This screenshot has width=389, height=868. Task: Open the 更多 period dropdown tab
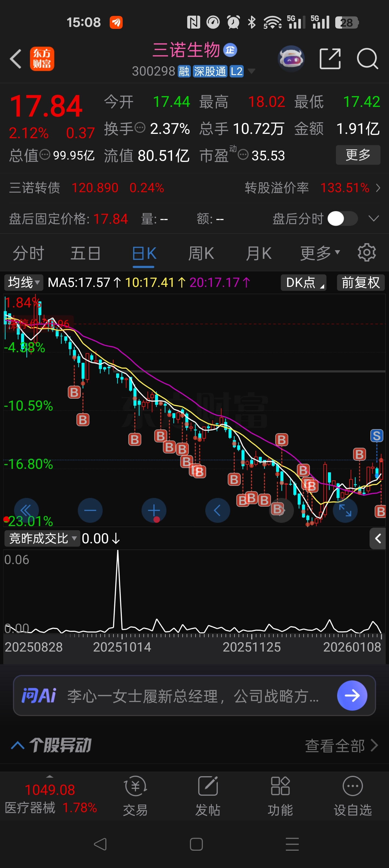320,253
